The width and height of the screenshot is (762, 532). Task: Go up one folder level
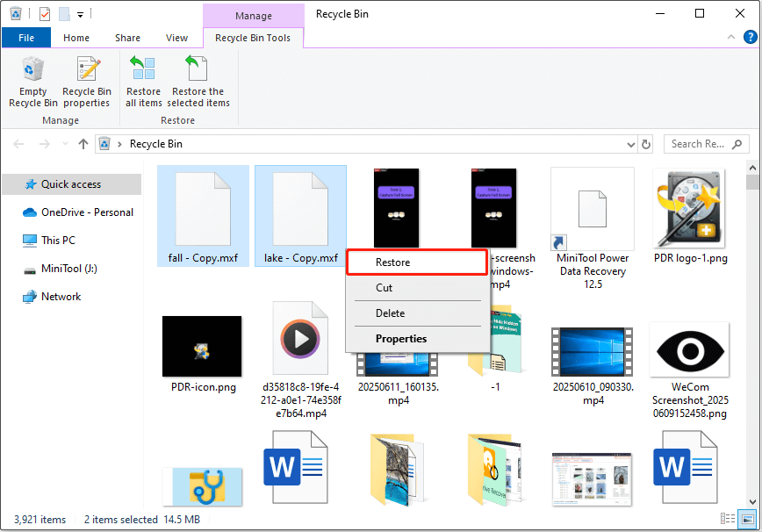point(83,144)
